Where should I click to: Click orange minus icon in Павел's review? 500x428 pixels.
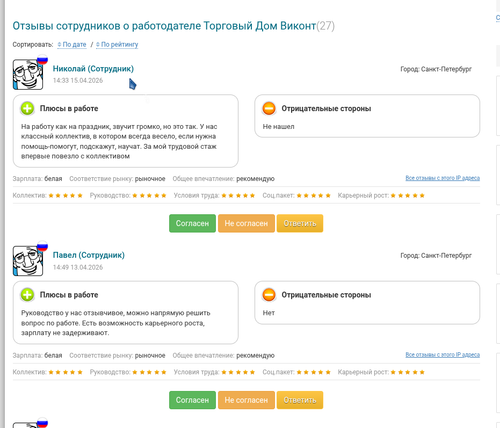coord(269,295)
